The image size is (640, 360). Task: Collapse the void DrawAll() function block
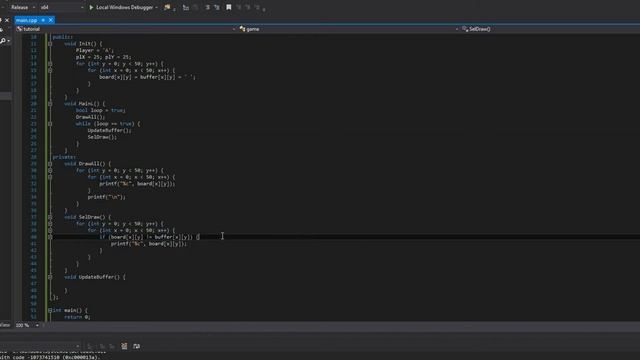coord(50,164)
